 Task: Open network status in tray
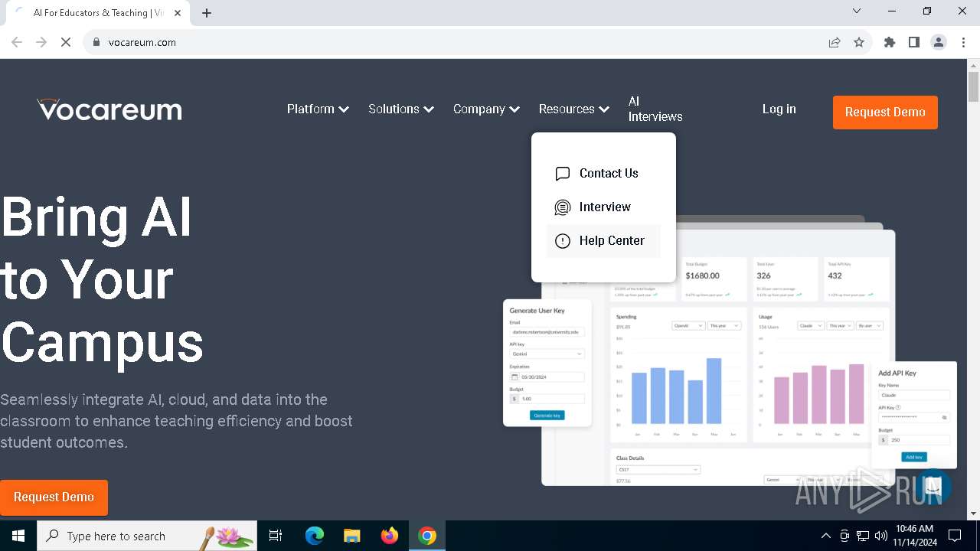[863, 536]
